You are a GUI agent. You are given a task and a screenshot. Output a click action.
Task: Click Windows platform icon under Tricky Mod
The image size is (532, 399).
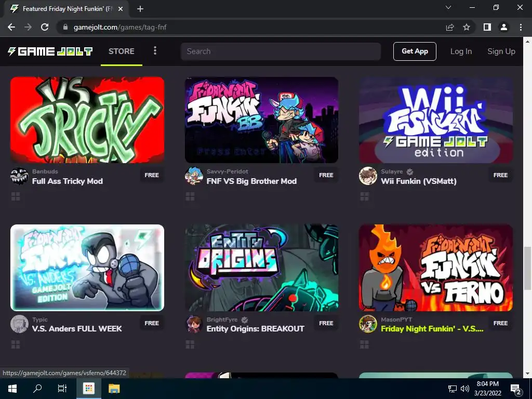(16, 196)
